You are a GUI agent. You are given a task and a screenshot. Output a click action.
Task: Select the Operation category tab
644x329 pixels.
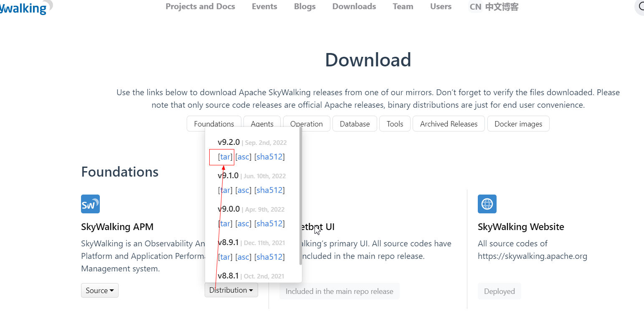[307, 124]
